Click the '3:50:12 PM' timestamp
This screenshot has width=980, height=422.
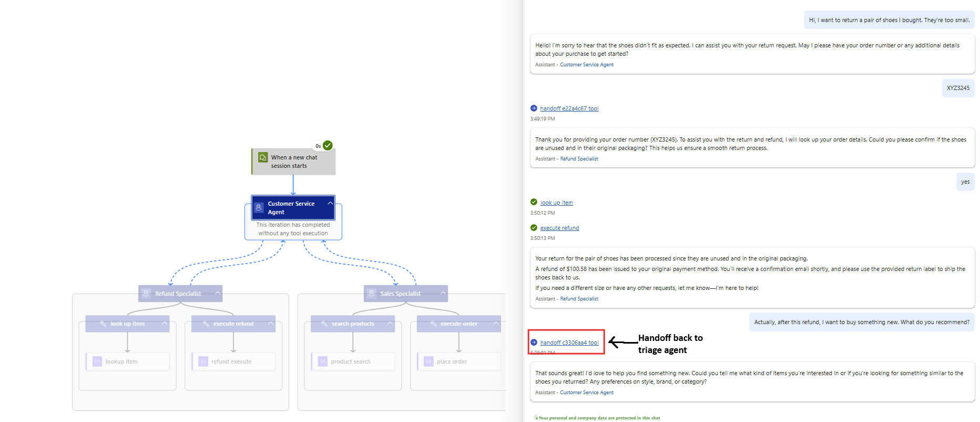tap(543, 213)
